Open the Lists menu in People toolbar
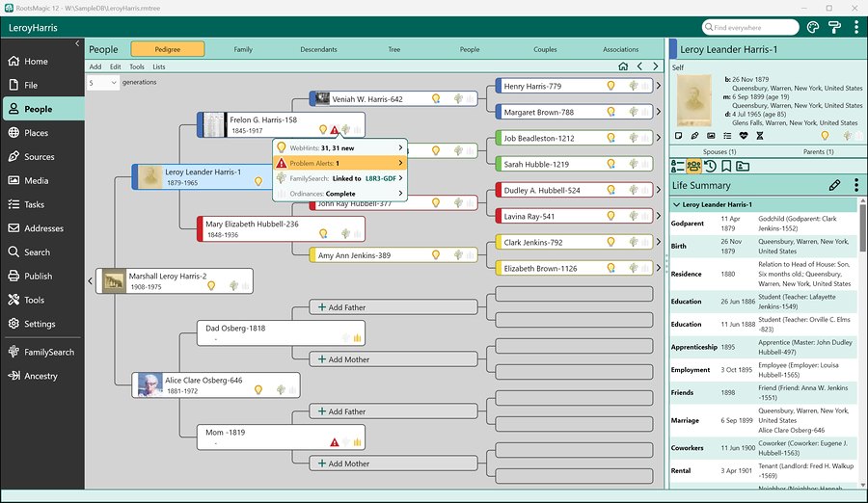 click(159, 66)
